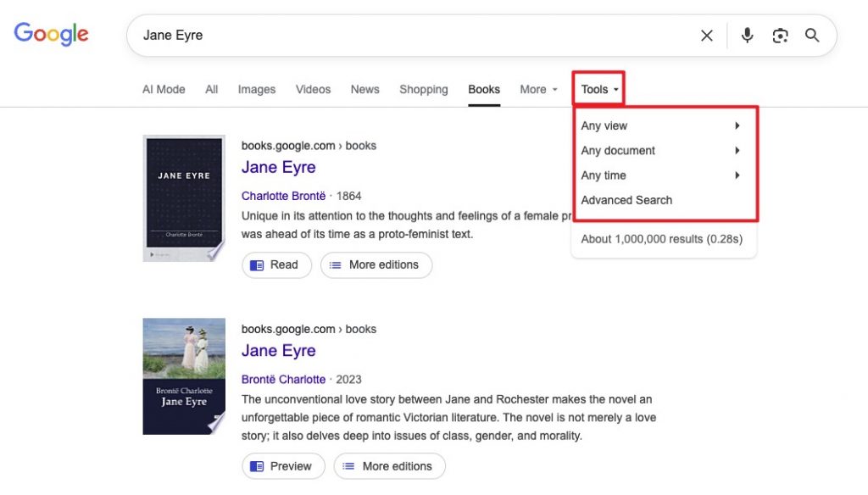
Task: Collapse the Tools dropdown
Action: click(x=599, y=89)
